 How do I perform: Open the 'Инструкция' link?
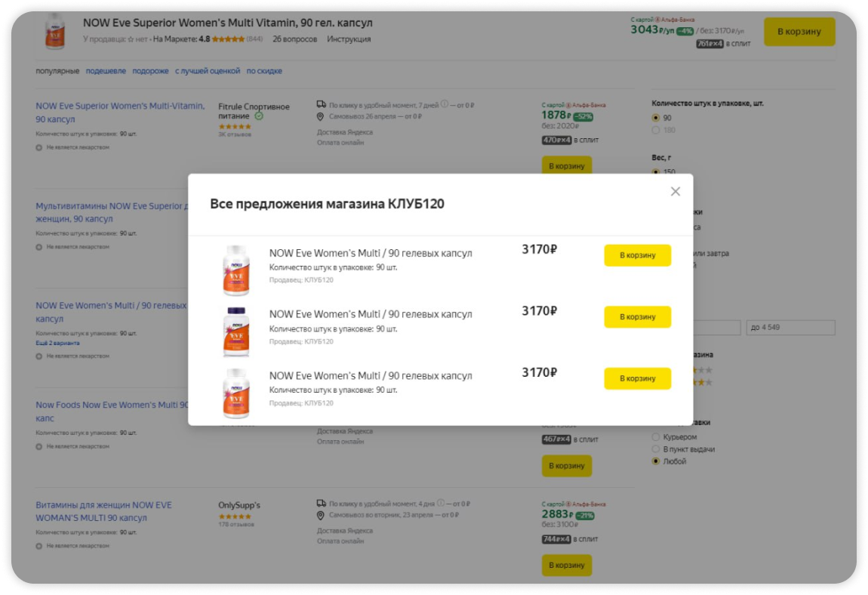point(349,39)
